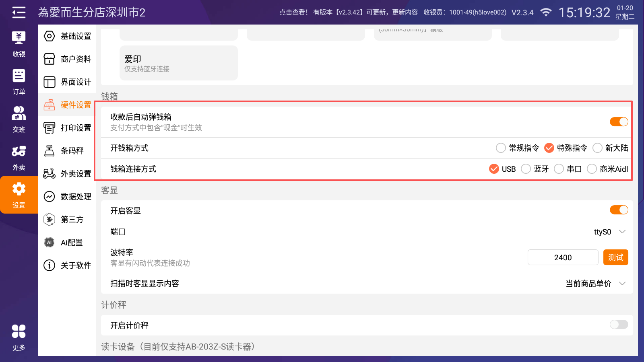Image resolution: width=644 pixels, height=362 pixels.
Task: Collapse the sidebar with the hamburger menu icon
Action: (x=19, y=12)
